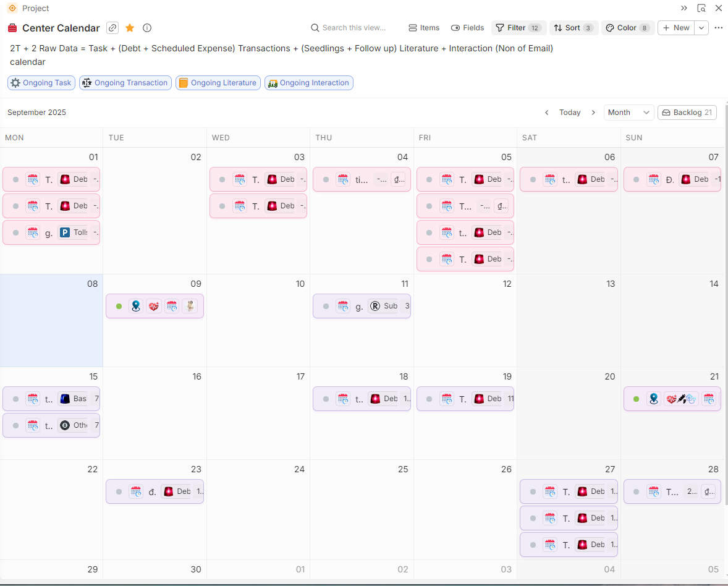Open the Ongoing Task link
The width and height of the screenshot is (728, 586).
tap(41, 83)
